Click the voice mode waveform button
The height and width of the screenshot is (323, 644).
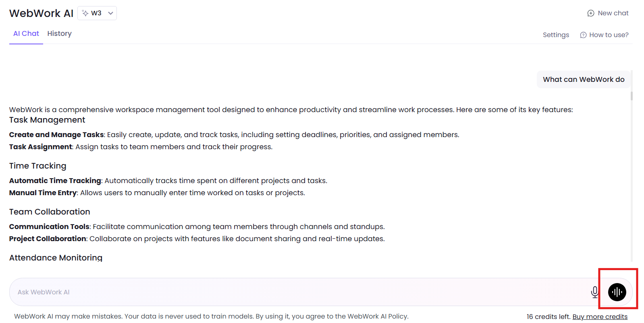click(617, 292)
